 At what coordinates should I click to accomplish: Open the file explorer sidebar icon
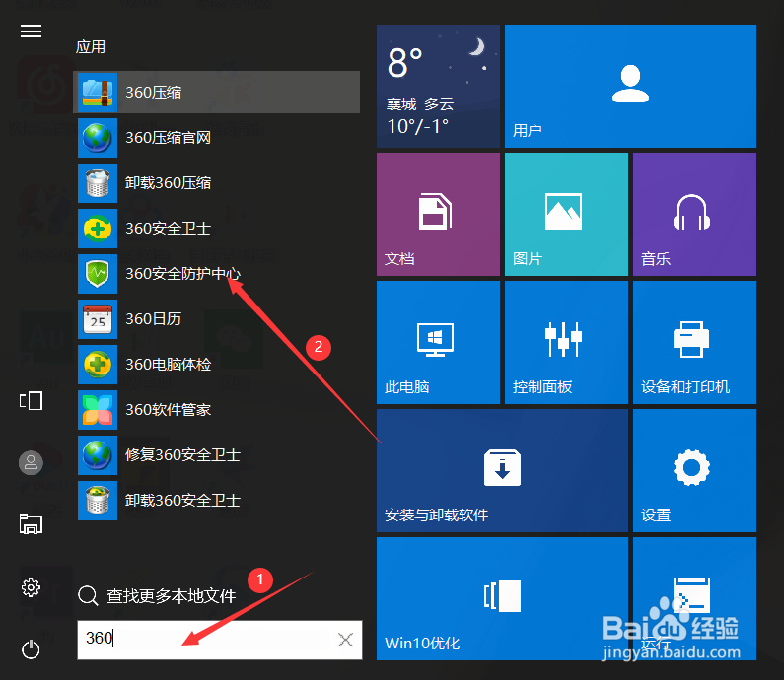click(31, 524)
